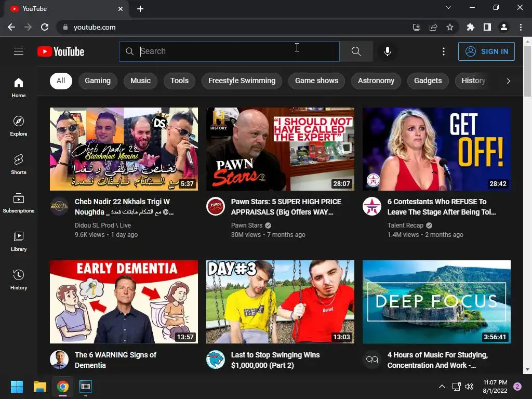Viewport: 532px width, 399px height.
Task: Open channel avatar beside 4 Hours of Music
Action: tap(372, 360)
